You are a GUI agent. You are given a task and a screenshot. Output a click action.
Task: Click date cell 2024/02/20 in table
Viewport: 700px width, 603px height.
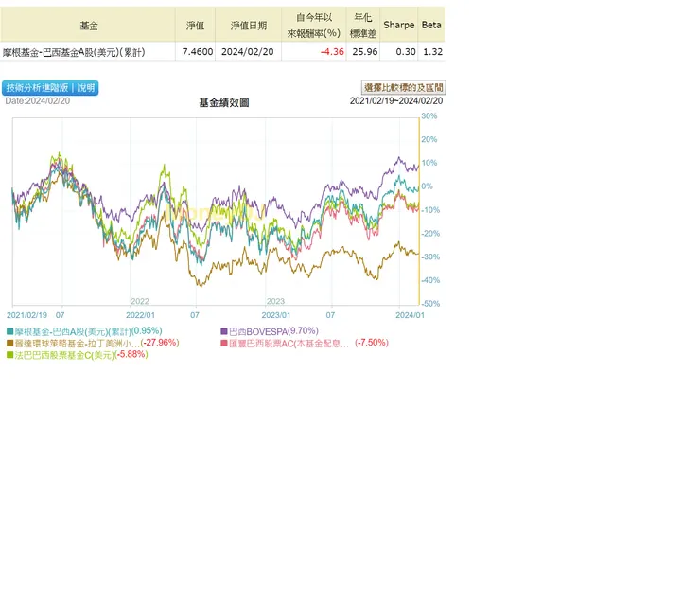pos(247,52)
